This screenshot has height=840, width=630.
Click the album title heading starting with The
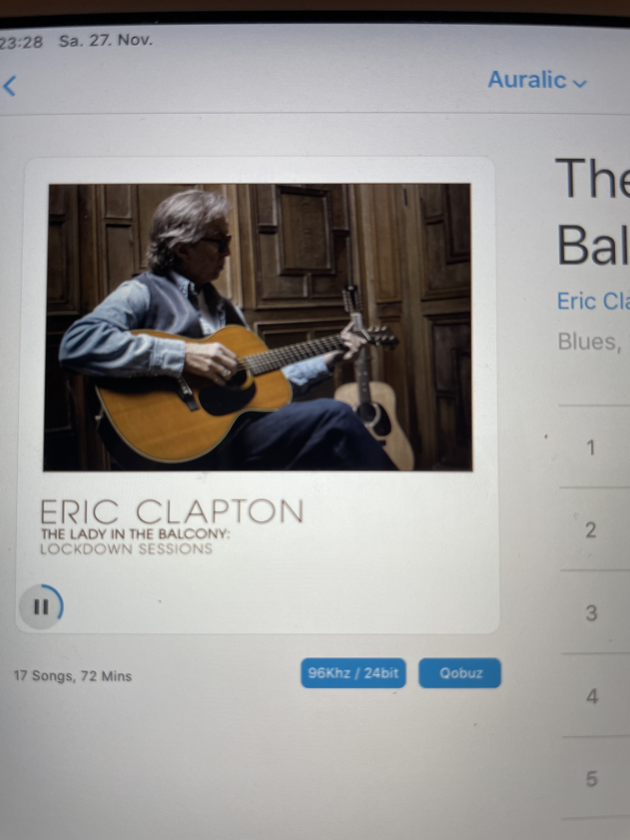coord(593,211)
